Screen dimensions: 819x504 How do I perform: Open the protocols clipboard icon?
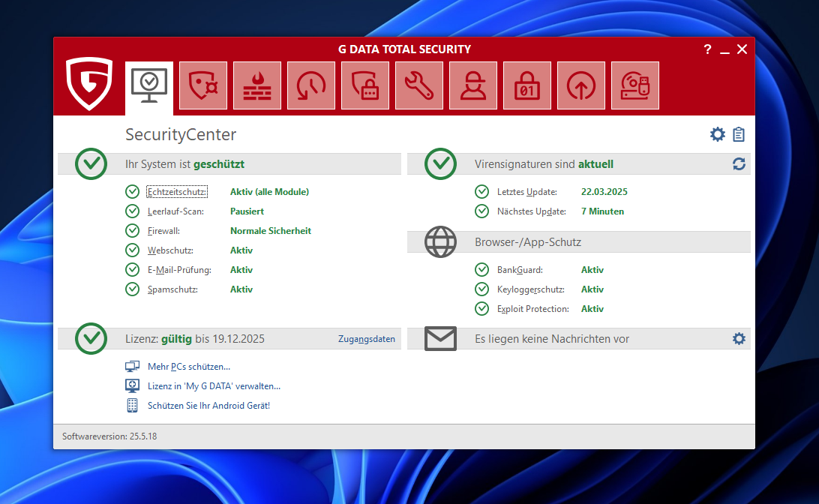pos(739,134)
